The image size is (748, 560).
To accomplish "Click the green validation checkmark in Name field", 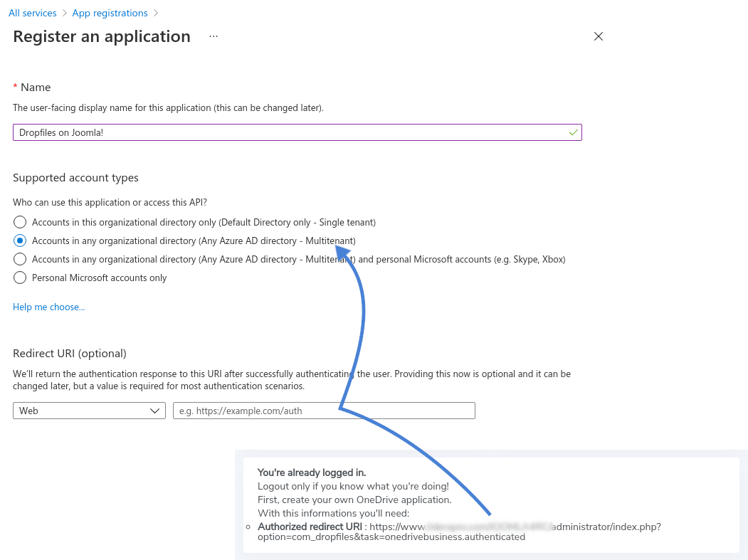I will pyautogui.click(x=574, y=132).
